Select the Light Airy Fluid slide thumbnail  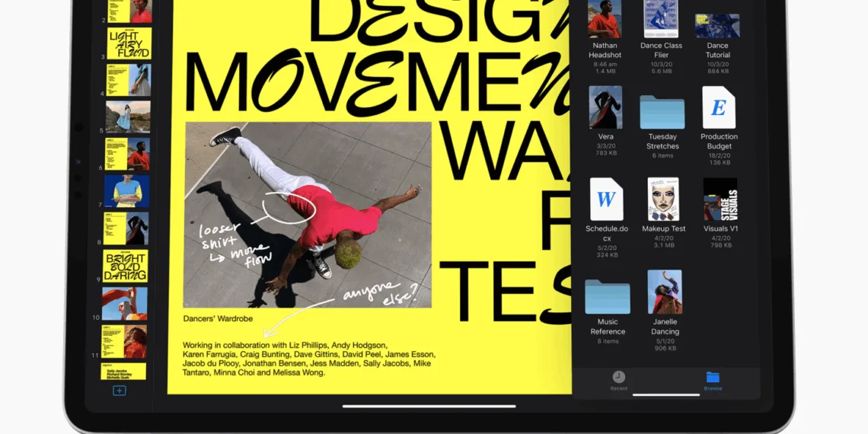click(x=129, y=43)
